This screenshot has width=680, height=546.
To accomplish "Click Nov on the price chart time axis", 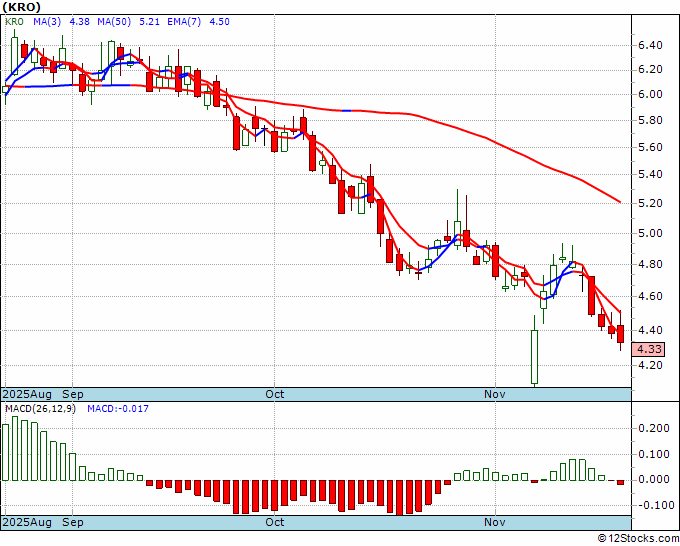I will 495,394.
